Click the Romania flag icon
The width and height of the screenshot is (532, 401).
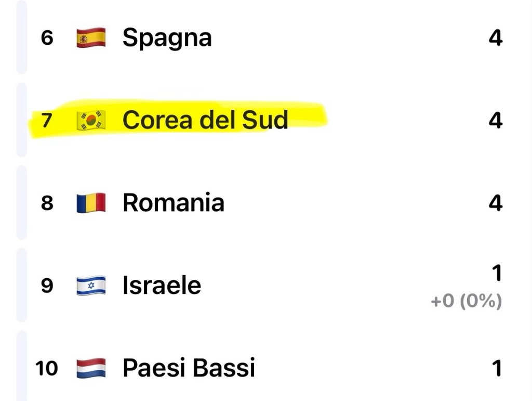click(x=91, y=202)
